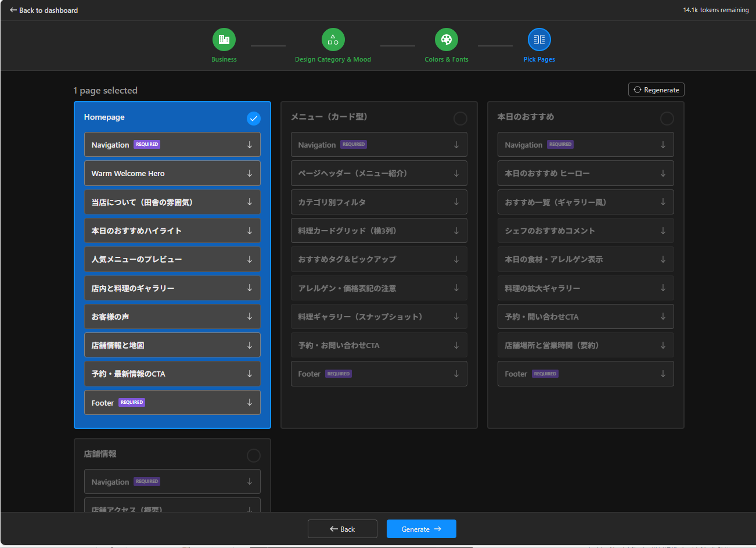756x548 pixels.
Task: Click the down arrow on Warm Welcome Hero
Action: 250,173
